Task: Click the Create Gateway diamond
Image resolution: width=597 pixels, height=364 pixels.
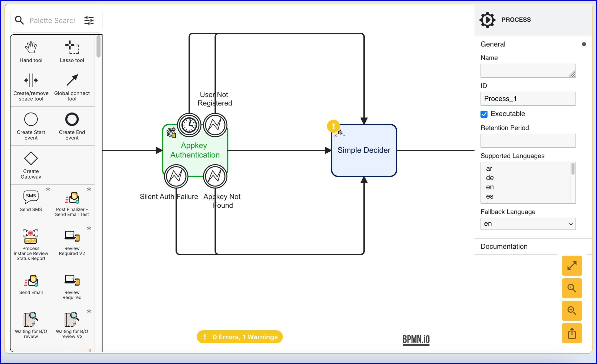Action: 31,158
